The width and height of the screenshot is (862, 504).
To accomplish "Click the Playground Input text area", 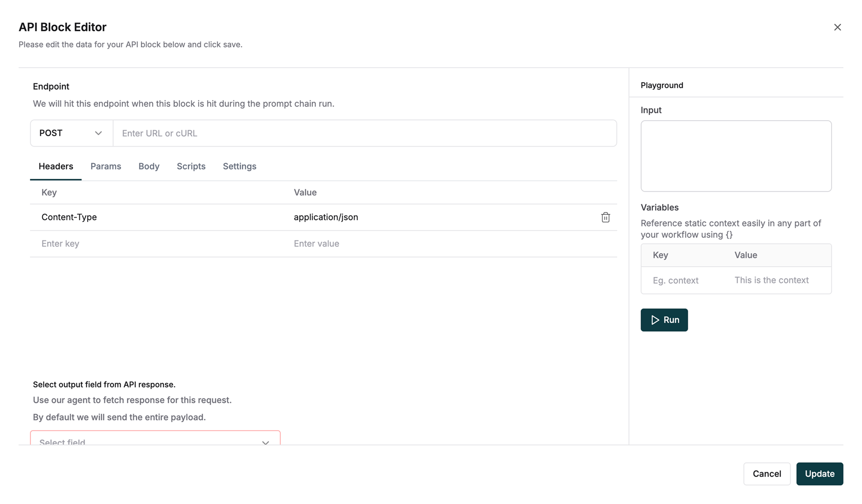I will 736,156.
